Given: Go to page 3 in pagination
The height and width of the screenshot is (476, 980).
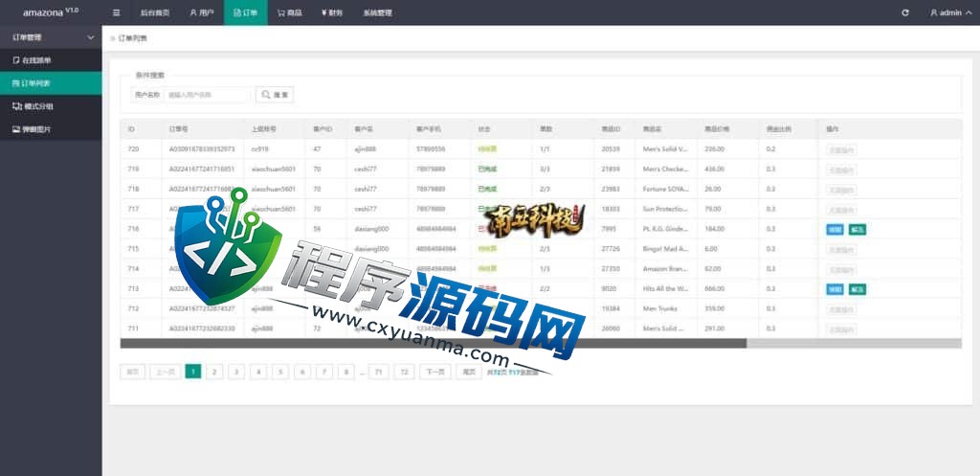Looking at the screenshot, I should [x=236, y=372].
